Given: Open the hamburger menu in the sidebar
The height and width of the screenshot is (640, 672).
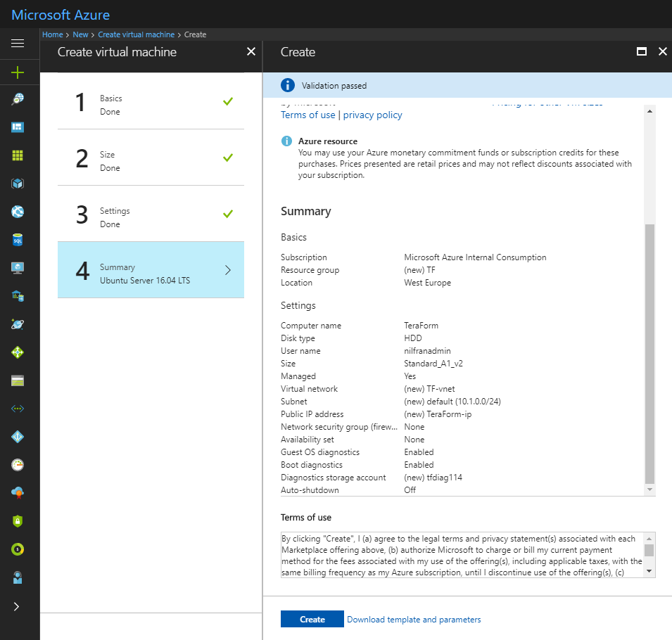Looking at the screenshot, I should click(x=18, y=44).
